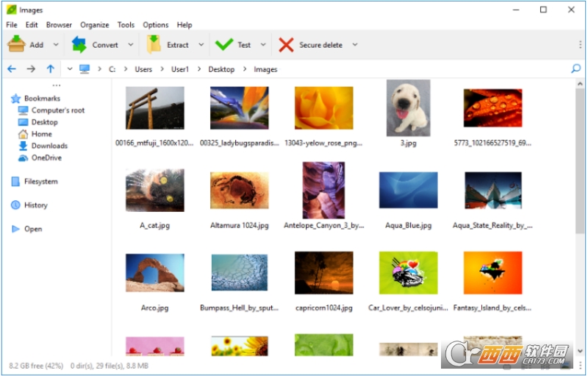
Task: Expand the chevron after Users in path
Action: 162,69
